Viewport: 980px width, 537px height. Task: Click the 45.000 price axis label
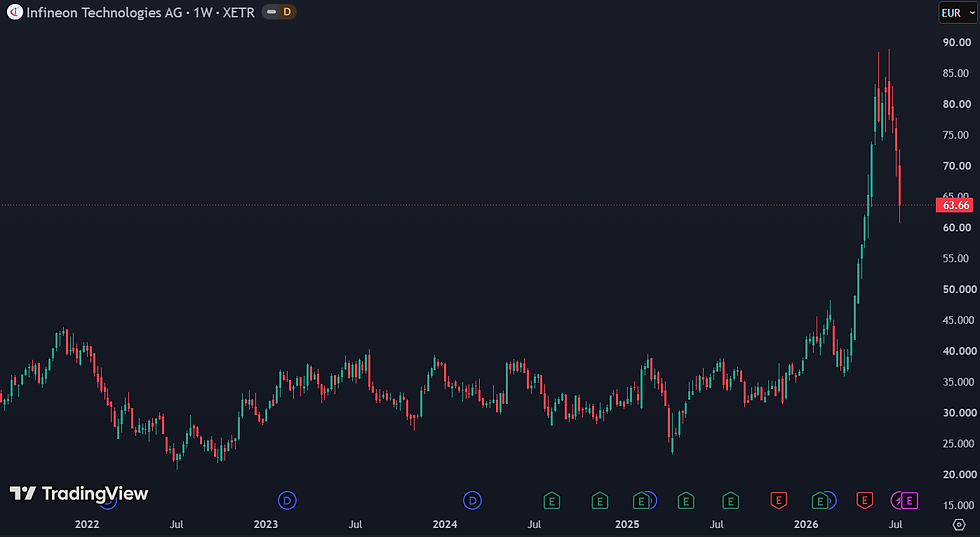pos(959,320)
